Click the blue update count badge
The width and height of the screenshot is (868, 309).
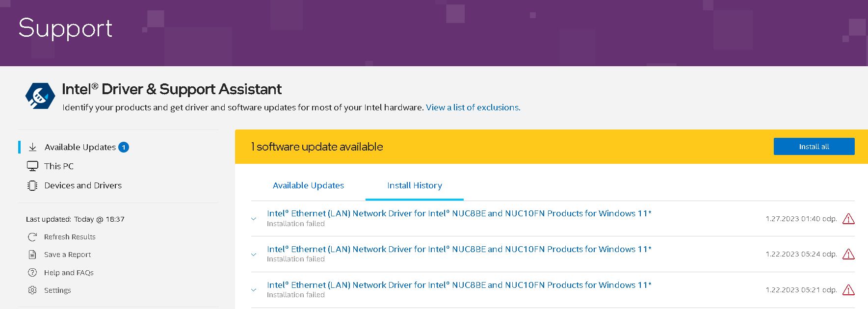[124, 147]
